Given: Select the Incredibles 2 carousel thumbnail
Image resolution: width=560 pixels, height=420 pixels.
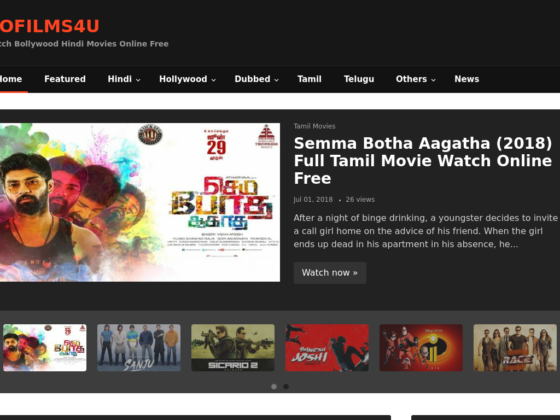Looking at the screenshot, I should click(421, 348).
